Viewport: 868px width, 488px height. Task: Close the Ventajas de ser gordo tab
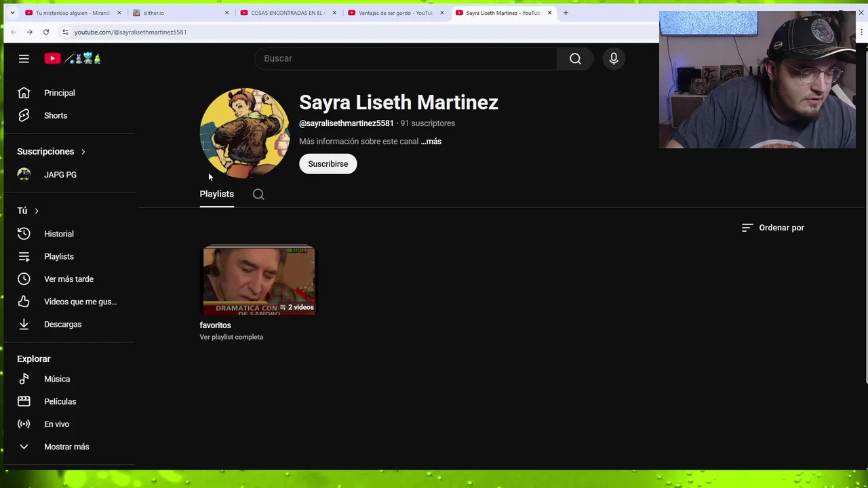[442, 13]
